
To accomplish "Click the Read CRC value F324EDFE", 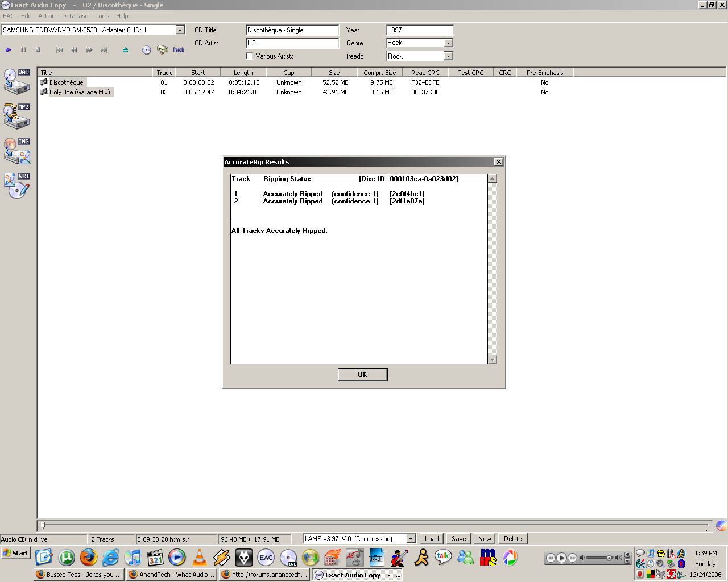I will pyautogui.click(x=425, y=82).
